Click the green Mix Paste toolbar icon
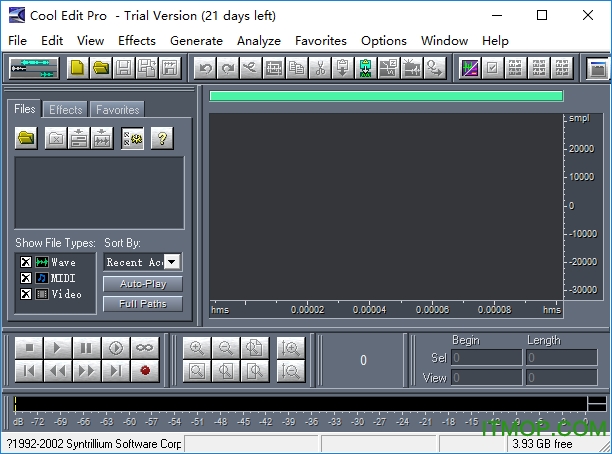Image resolution: width=612 pixels, height=454 pixels. click(x=366, y=68)
